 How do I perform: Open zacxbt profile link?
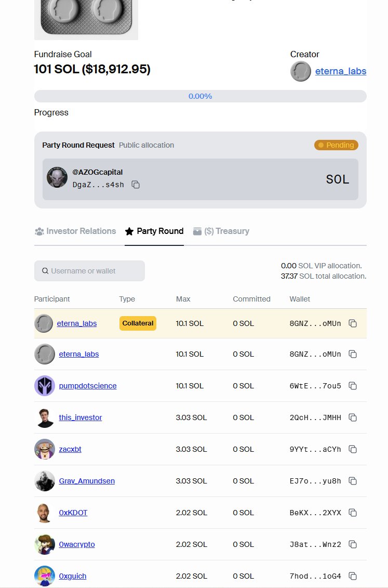[x=70, y=449]
